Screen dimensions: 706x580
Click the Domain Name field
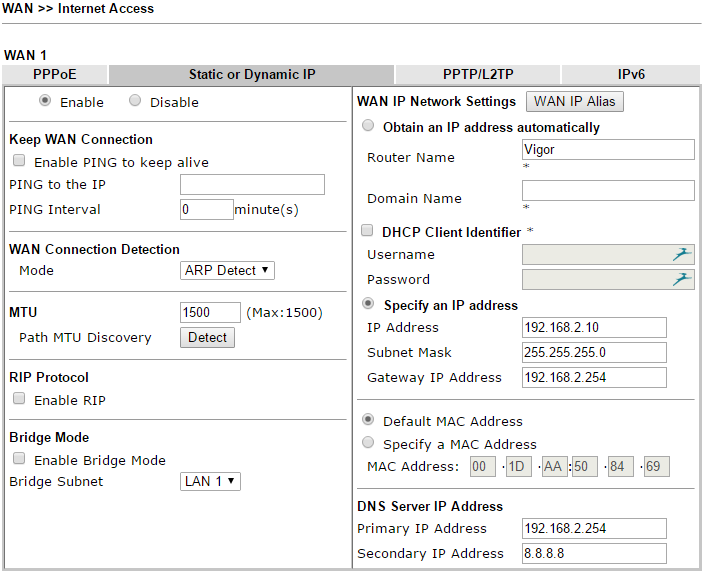point(608,190)
